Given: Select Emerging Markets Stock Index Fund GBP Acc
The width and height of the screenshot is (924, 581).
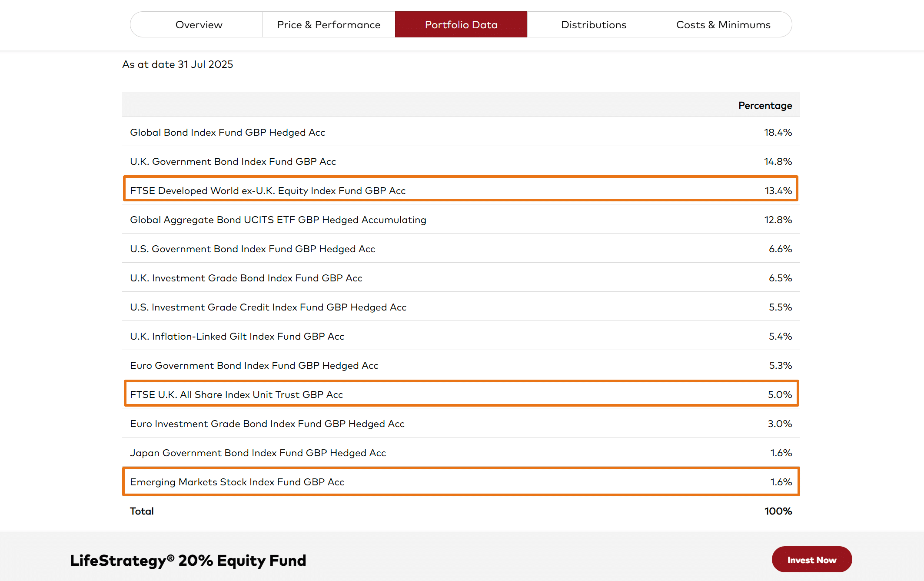Looking at the screenshot, I should pos(237,482).
